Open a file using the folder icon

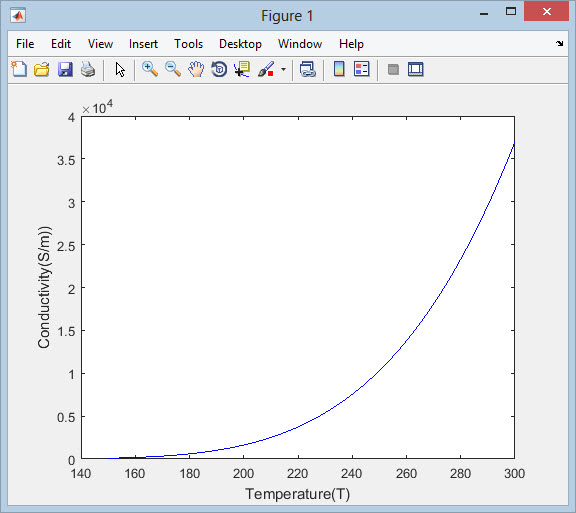tap(42, 69)
